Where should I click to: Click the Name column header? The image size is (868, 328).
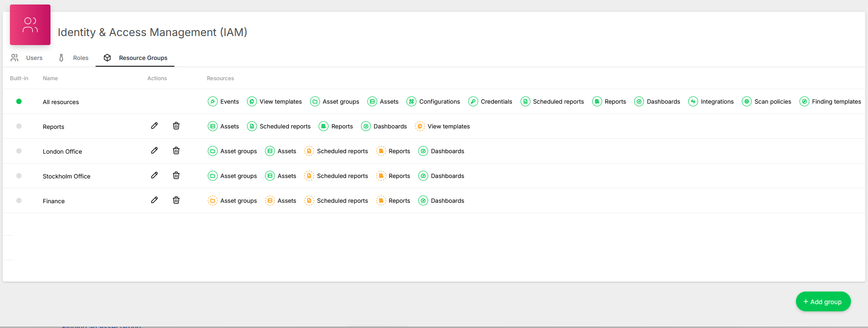click(50, 78)
